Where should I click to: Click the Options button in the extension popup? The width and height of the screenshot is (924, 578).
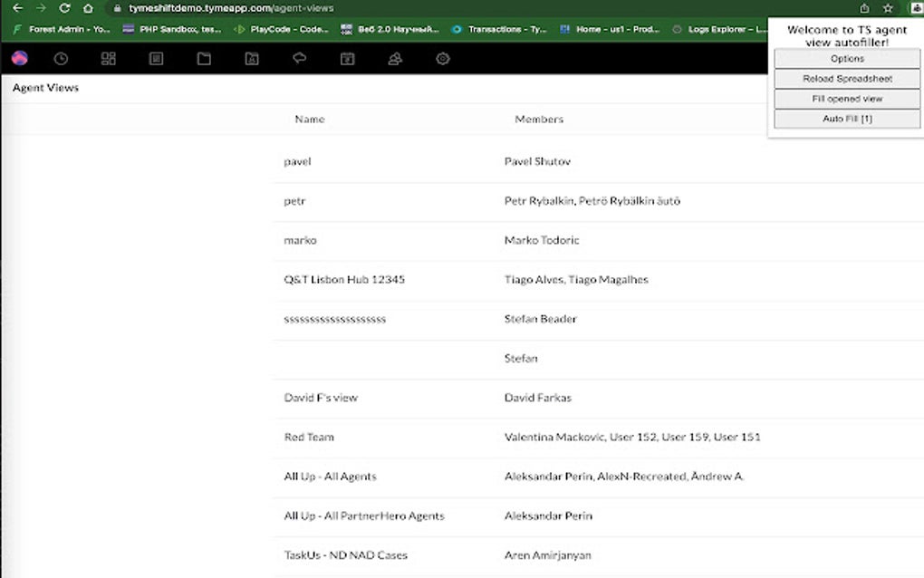[846, 58]
